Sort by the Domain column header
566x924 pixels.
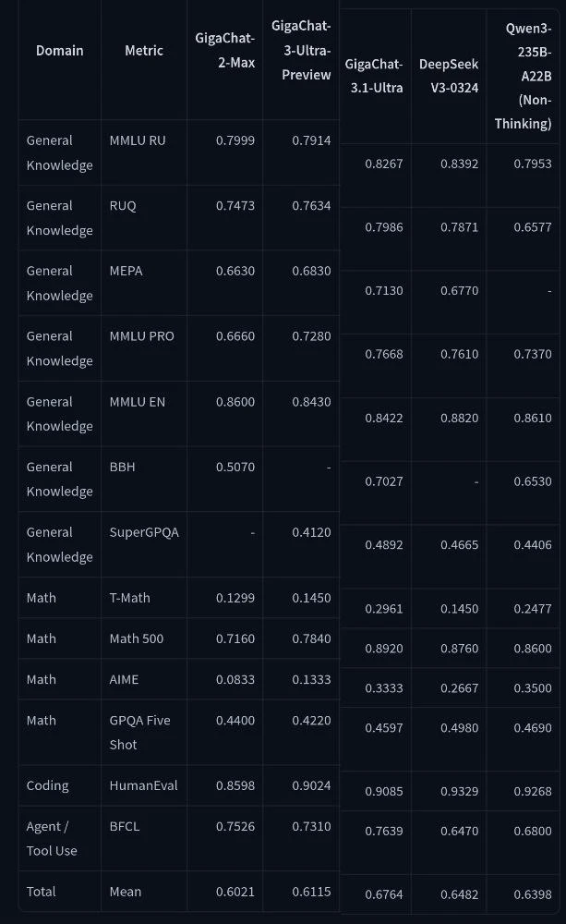pyautogui.click(x=59, y=51)
